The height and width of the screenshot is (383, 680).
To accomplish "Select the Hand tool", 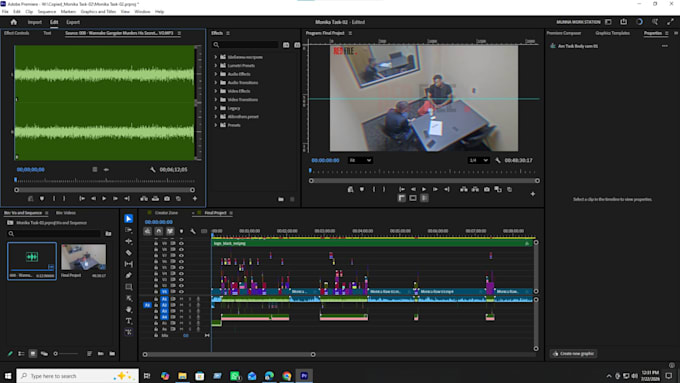I will [128, 309].
